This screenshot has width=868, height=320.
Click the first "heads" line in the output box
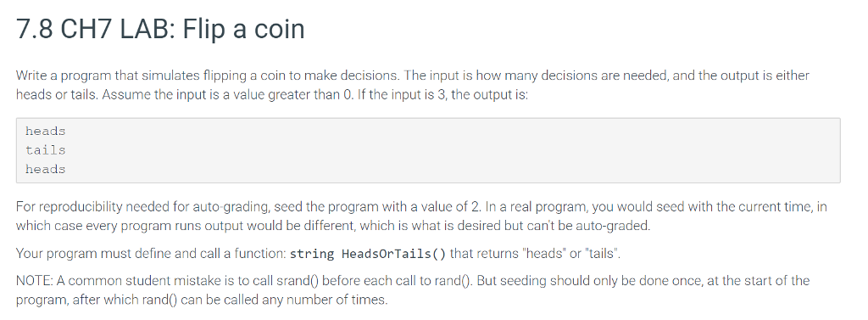click(x=46, y=132)
